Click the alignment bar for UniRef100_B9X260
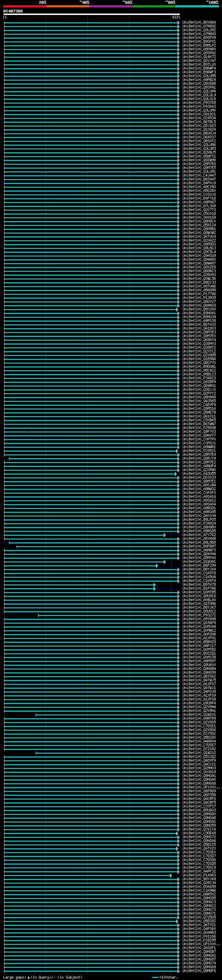Image resolution: width=222 pixels, height=980 pixels. tap(91, 309)
